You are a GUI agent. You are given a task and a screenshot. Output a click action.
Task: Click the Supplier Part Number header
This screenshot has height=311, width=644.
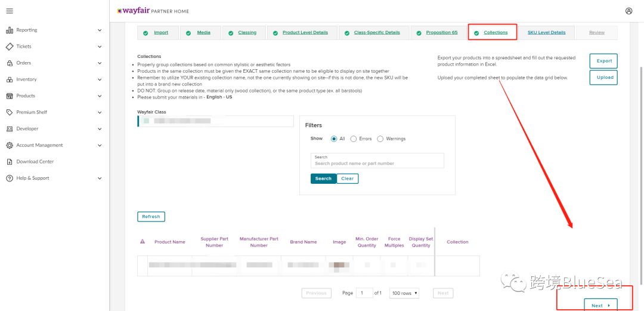[x=215, y=242]
